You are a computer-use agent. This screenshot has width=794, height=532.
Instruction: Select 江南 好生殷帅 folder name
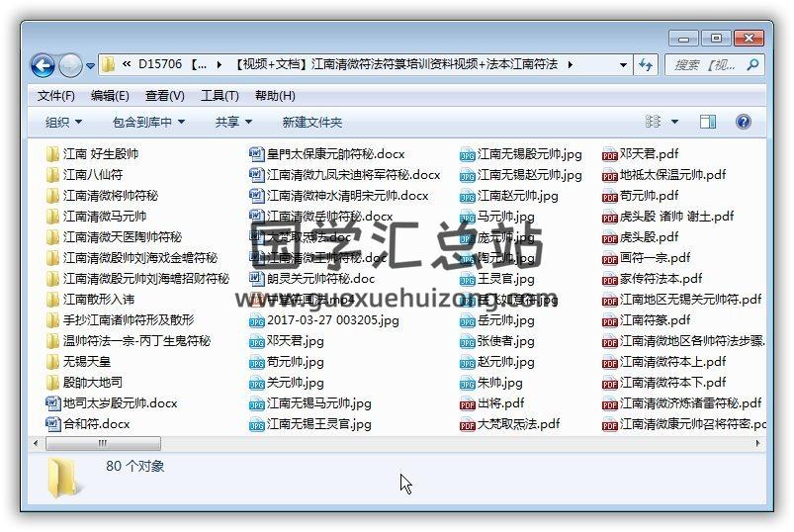pyautogui.click(x=101, y=154)
